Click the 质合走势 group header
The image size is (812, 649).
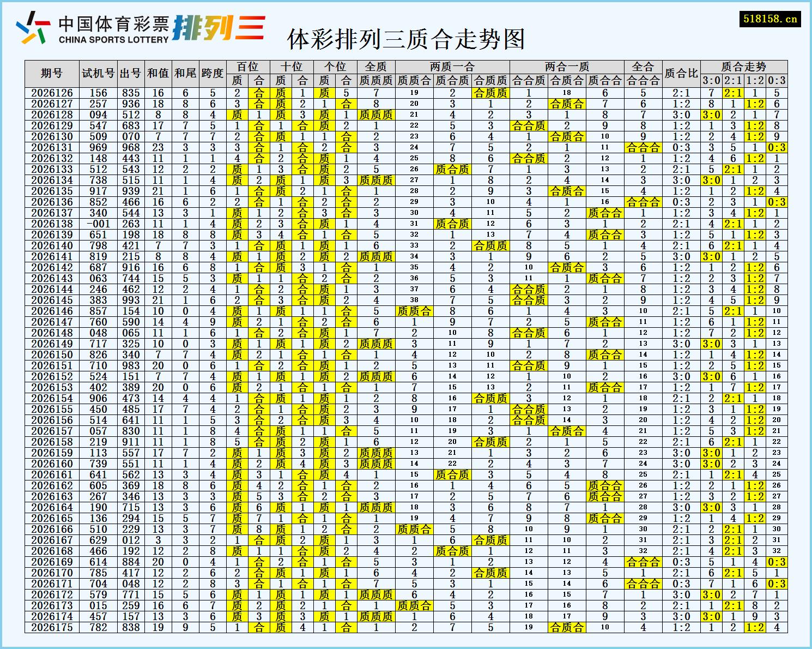(x=744, y=67)
